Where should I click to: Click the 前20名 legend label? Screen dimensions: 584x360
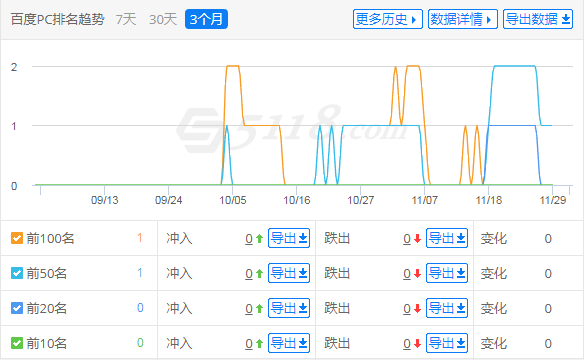point(47,308)
